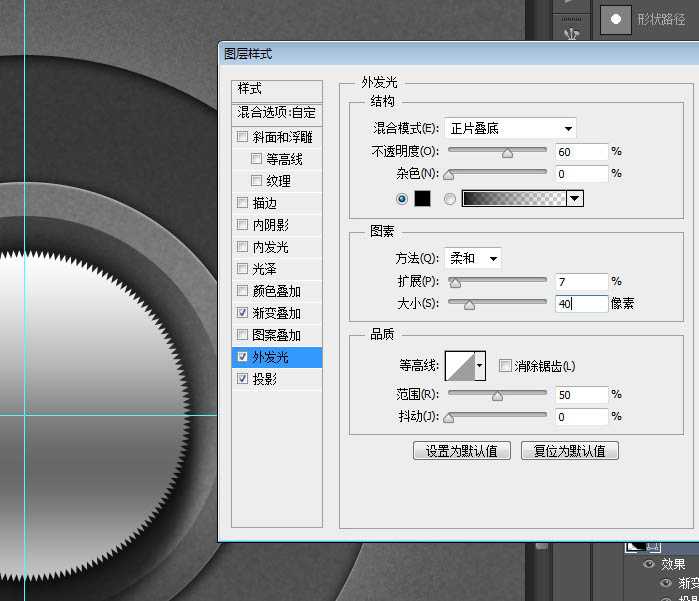Select the solid color radio button

[402, 199]
